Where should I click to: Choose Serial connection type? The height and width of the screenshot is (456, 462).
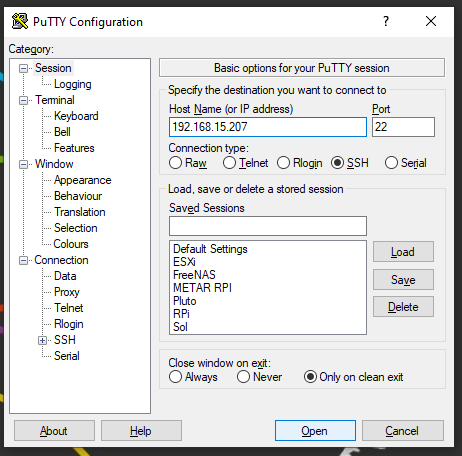pos(391,163)
